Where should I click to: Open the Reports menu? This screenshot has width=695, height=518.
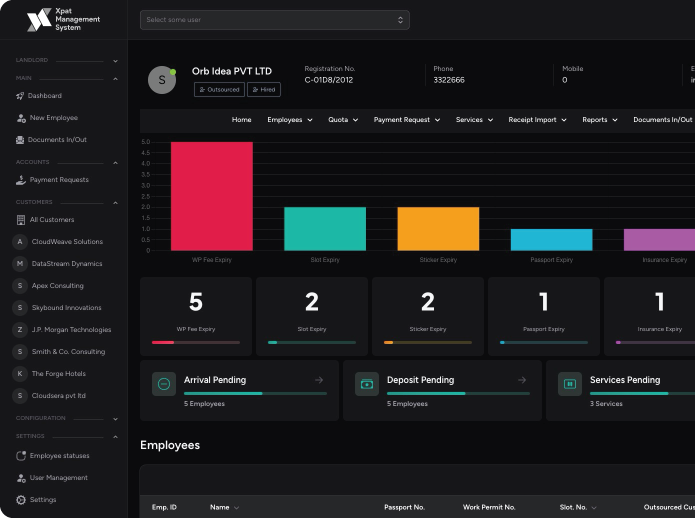600,120
